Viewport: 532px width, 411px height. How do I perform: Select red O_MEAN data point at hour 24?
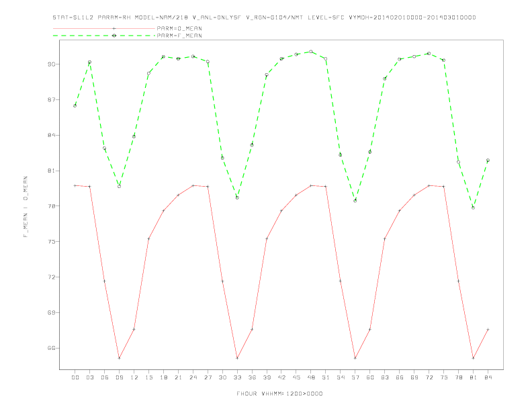coord(193,185)
